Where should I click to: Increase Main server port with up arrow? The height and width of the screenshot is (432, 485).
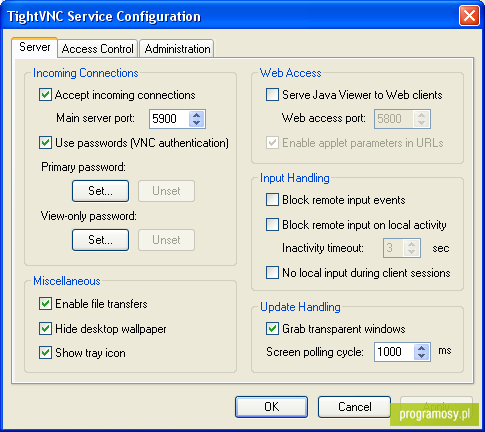coord(197,115)
